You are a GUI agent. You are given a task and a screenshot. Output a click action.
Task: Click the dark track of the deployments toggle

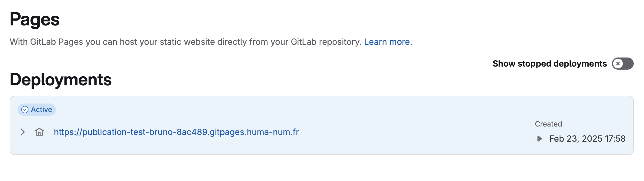point(628,64)
